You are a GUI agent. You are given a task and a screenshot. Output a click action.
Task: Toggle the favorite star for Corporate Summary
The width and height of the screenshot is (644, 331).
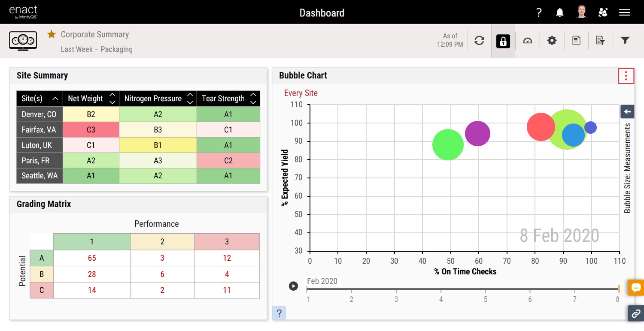tap(52, 34)
